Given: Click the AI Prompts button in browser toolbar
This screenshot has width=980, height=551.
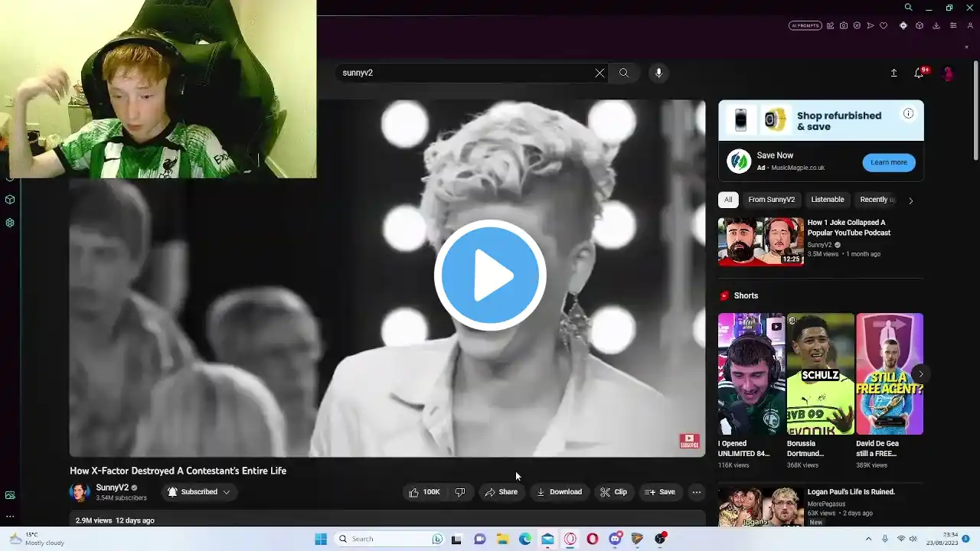Looking at the screenshot, I should [x=805, y=25].
